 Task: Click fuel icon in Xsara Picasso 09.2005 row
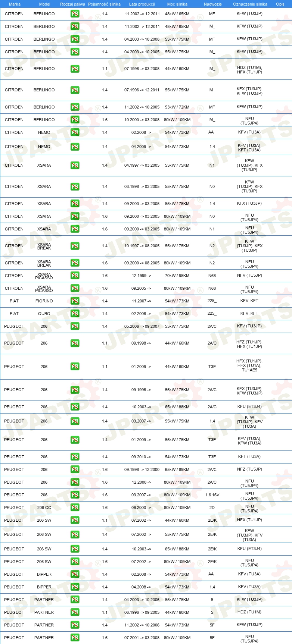pos(75,288)
